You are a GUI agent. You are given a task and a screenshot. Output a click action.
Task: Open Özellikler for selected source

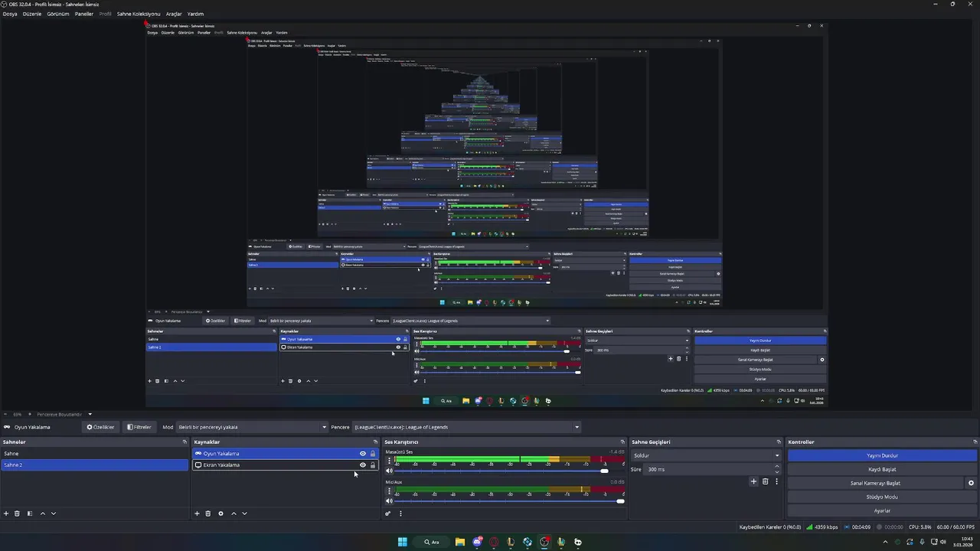[100, 427]
